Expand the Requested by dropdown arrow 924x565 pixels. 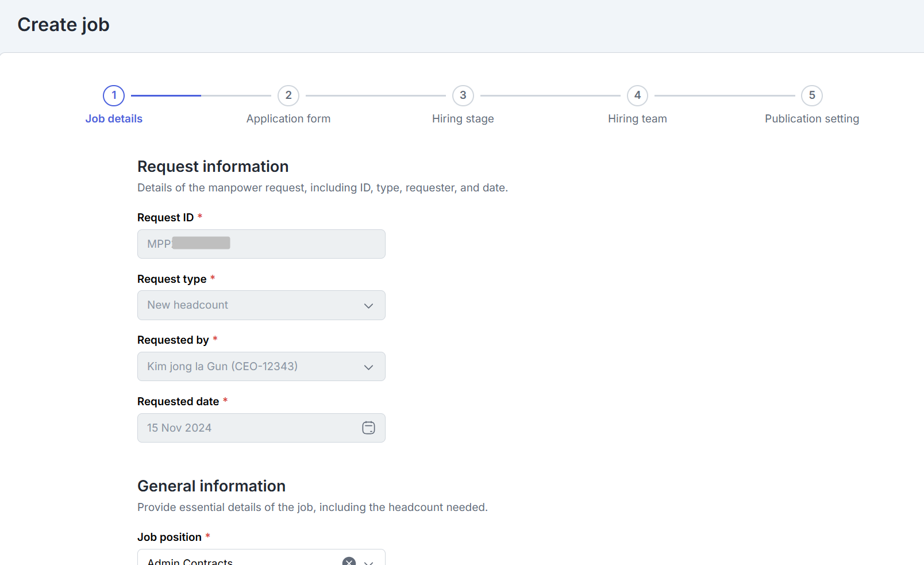pyautogui.click(x=368, y=367)
